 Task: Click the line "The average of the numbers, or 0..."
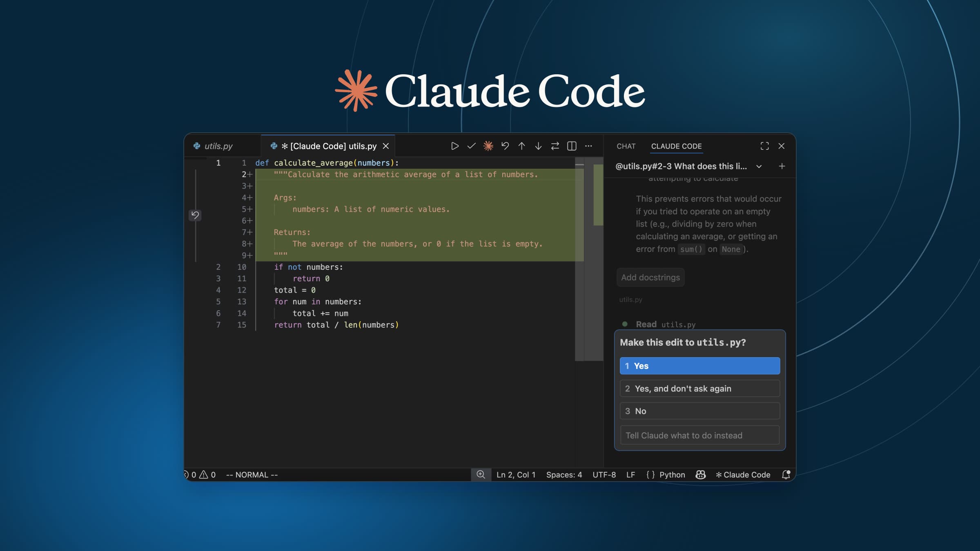(x=417, y=244)
